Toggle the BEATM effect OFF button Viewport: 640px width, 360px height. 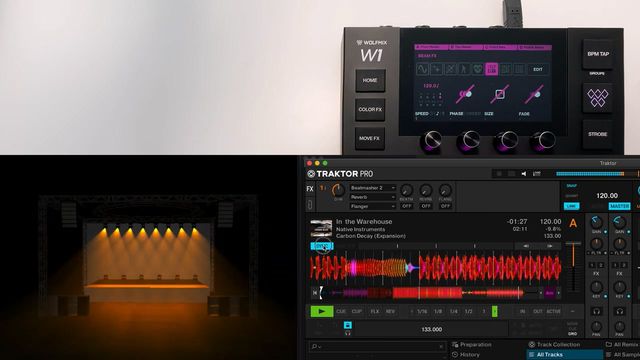[x=407, y=206]
